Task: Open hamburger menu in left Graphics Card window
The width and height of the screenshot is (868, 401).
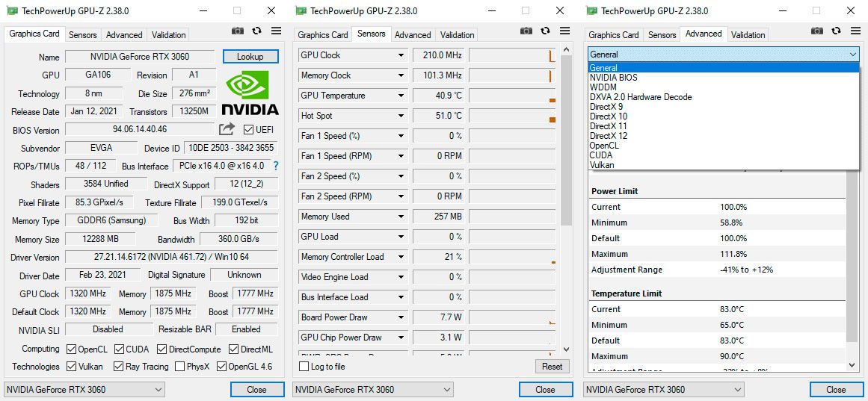Action: click(x=276, y=31)
